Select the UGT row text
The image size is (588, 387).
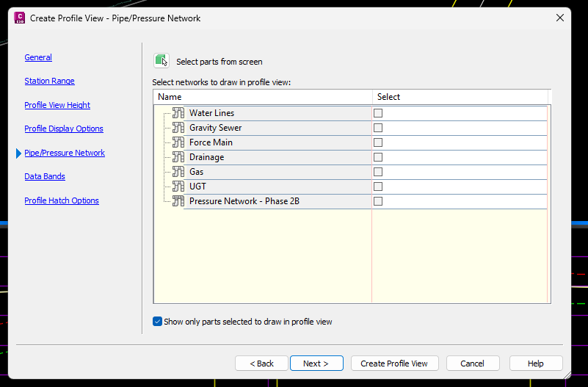pos(197,187)
